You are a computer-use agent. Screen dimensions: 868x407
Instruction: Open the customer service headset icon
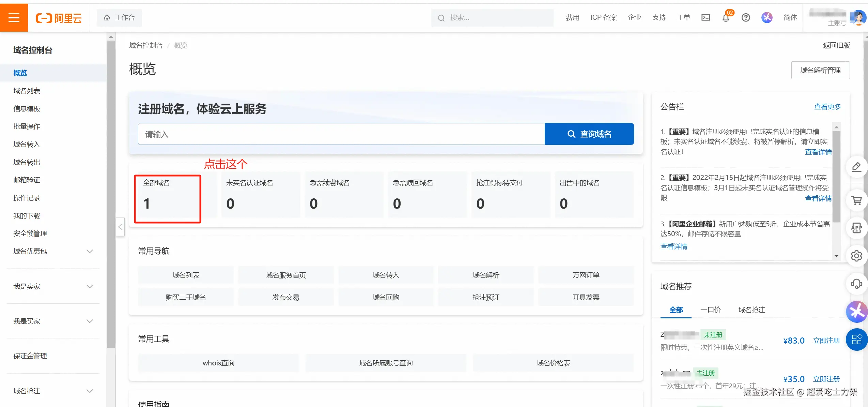pos(856,284)
